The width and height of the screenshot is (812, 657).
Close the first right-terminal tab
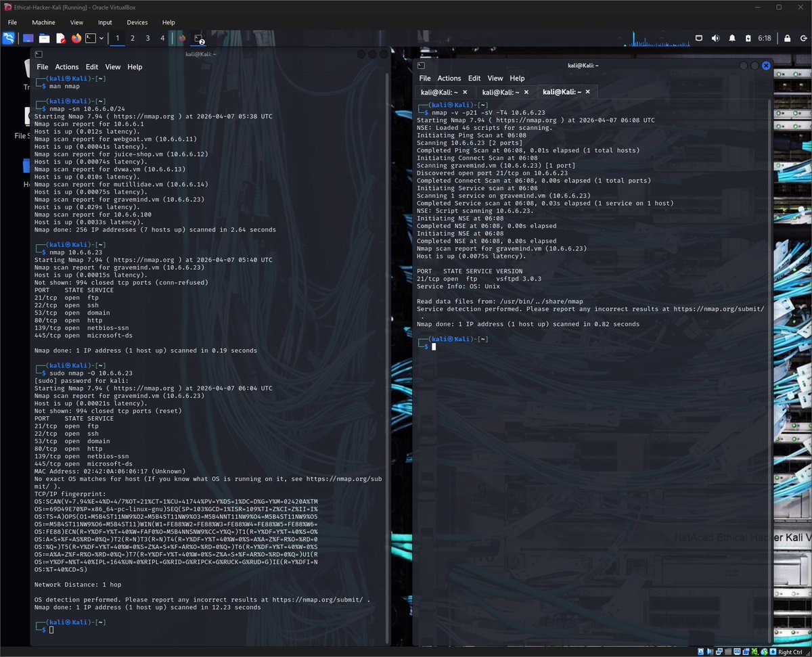(465, 92)
